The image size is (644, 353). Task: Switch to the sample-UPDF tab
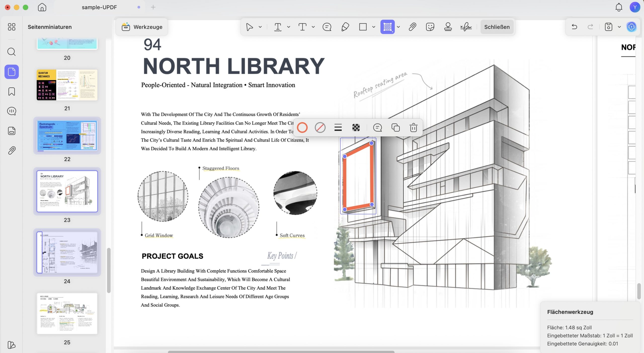(x=99, y=7)
